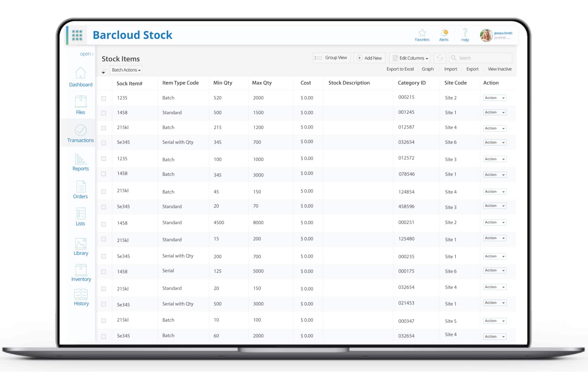Click category ID 000235 cell

tap(406, 257)
